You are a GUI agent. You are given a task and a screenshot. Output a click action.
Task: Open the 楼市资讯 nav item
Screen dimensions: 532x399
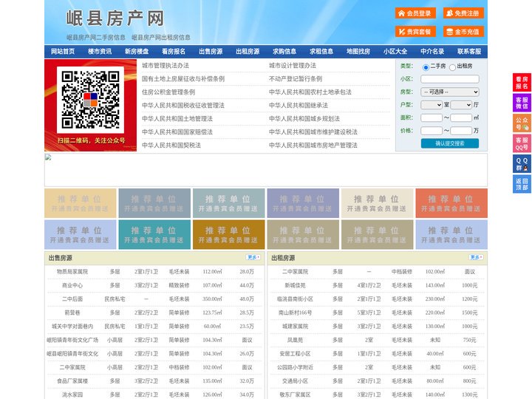(x=100, y=52)
